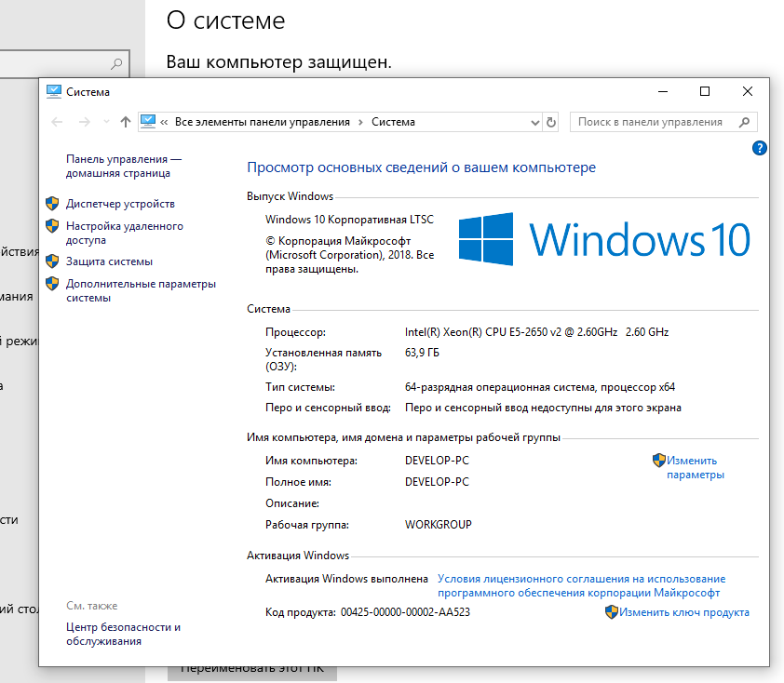Click the Forward navigation arrow

pos(84,122)
